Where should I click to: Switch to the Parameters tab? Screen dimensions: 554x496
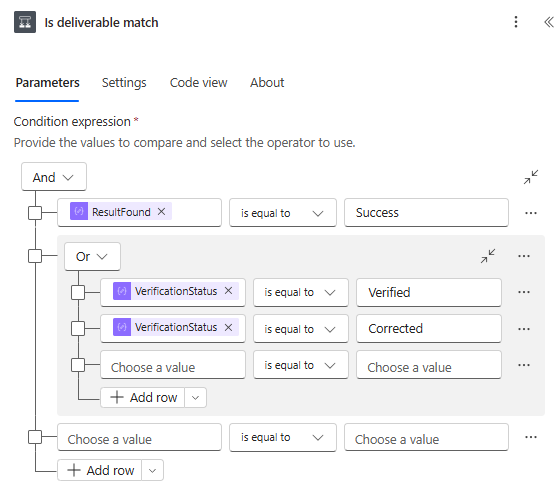tap(47, 83)
